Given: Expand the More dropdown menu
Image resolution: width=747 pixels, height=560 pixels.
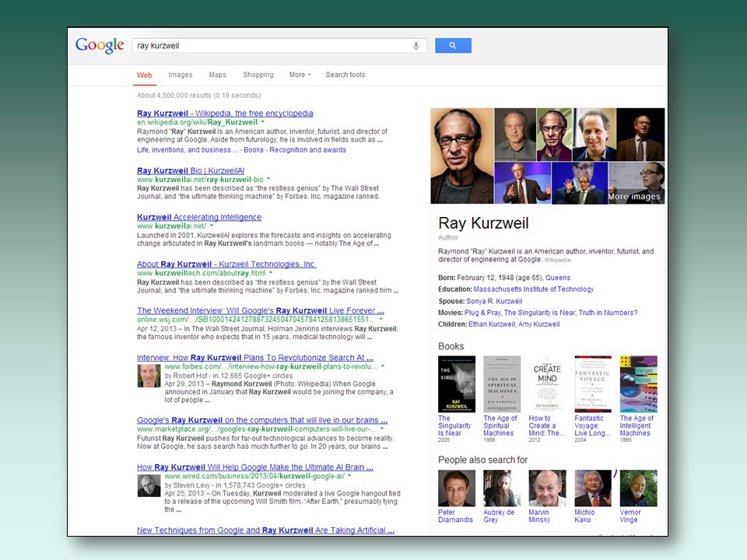Looking at the screenshot, I should tap(300, 75).
